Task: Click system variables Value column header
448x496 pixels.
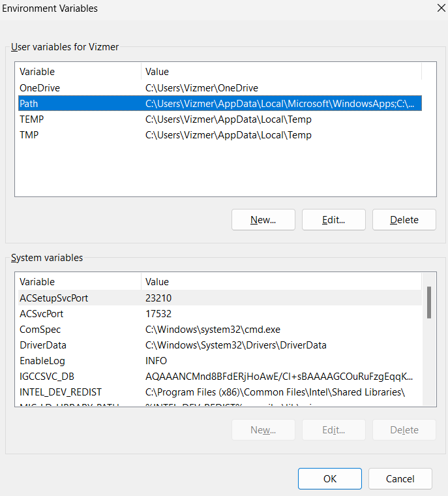Action: point(280,282)
